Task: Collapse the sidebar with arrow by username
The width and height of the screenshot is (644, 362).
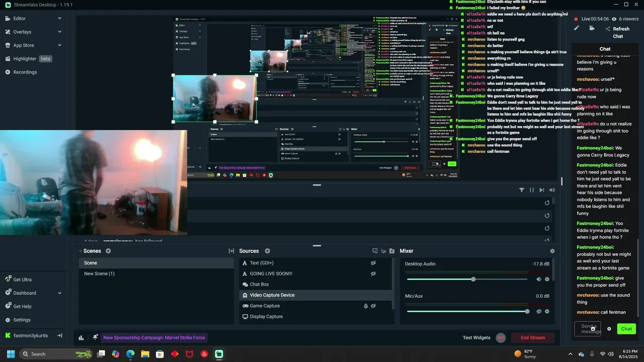Action: pyautogui.click(x=59, y=335)
